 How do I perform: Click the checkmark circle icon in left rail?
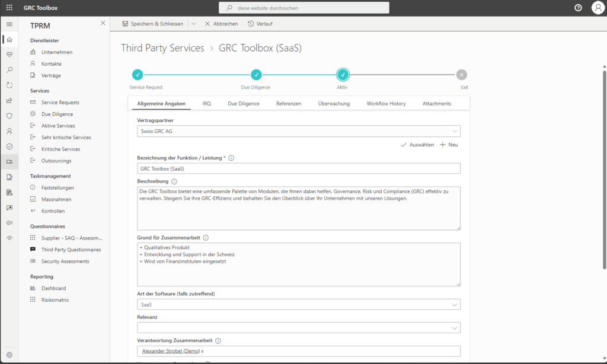point(9,146)
